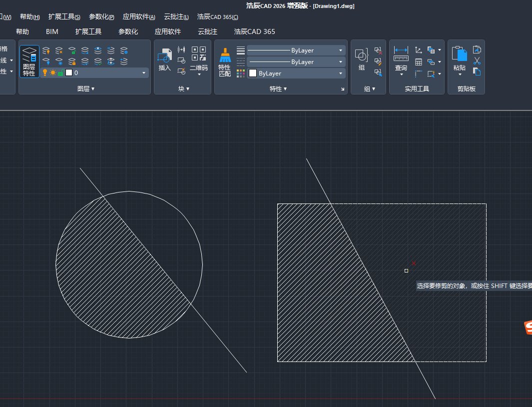Open the quick calculator icon
This screenshot has height=407, width=532.
[x=419, y=62]
